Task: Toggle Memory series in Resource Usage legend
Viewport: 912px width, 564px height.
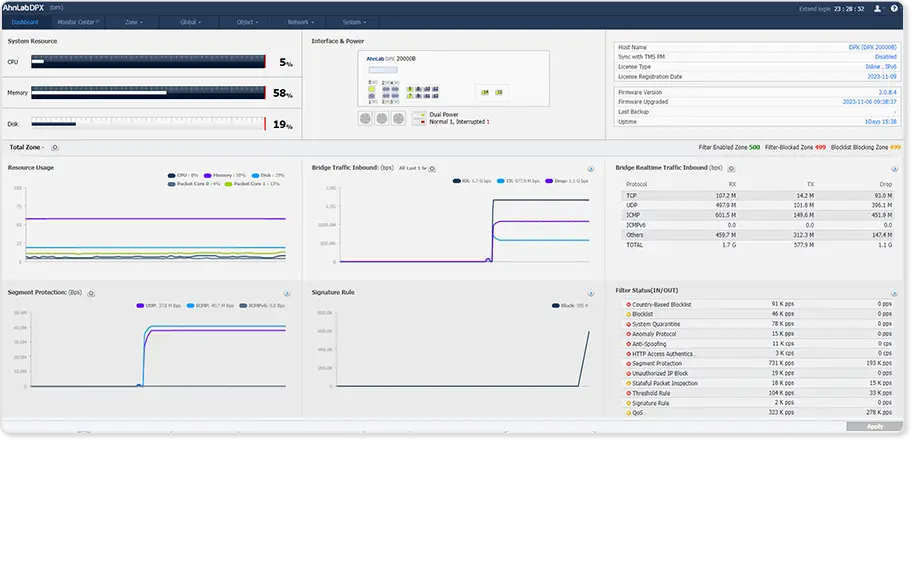Action: tap(225, 176)
